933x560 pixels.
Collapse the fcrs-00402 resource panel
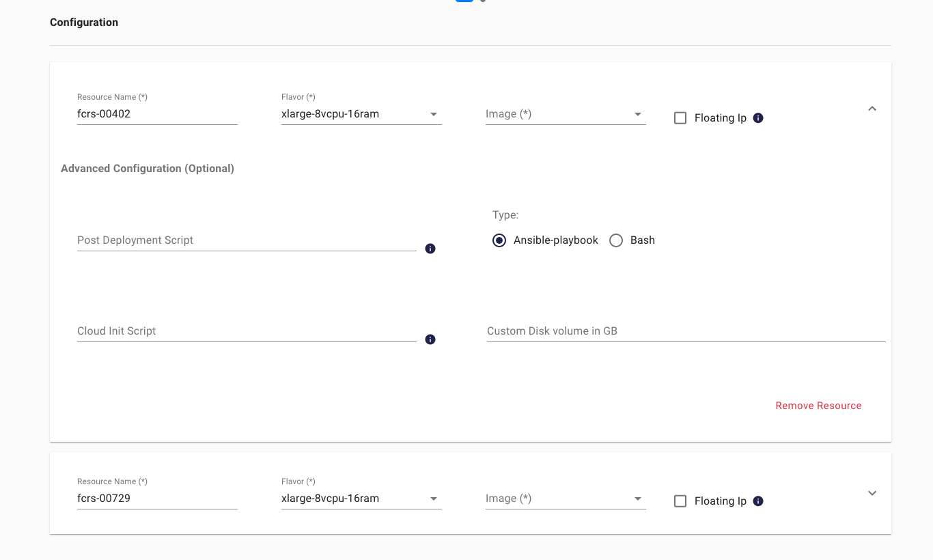coord(872,109)
